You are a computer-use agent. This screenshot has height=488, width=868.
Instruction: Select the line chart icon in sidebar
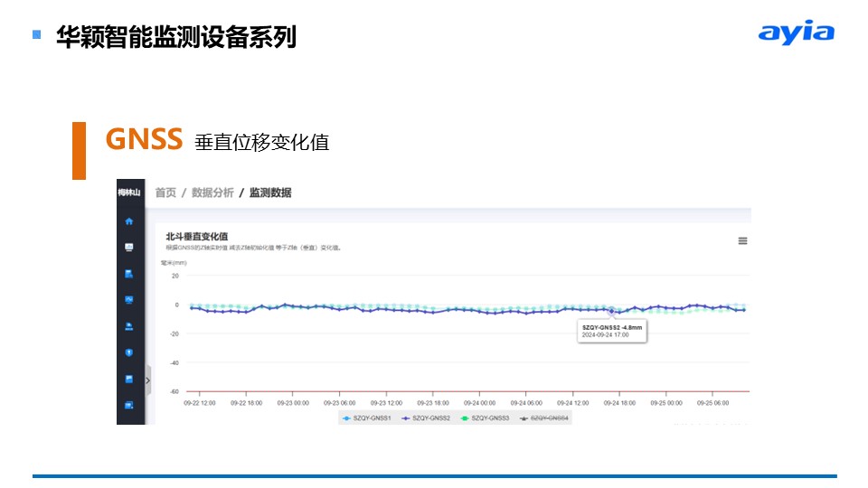coord(128,299)
